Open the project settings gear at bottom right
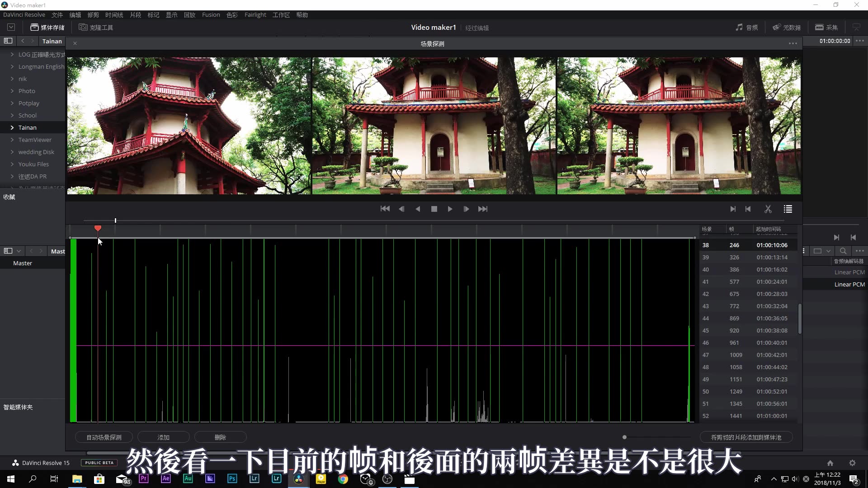Image resolution: width=868 pixels, height=488 pixels. point(853,463)
